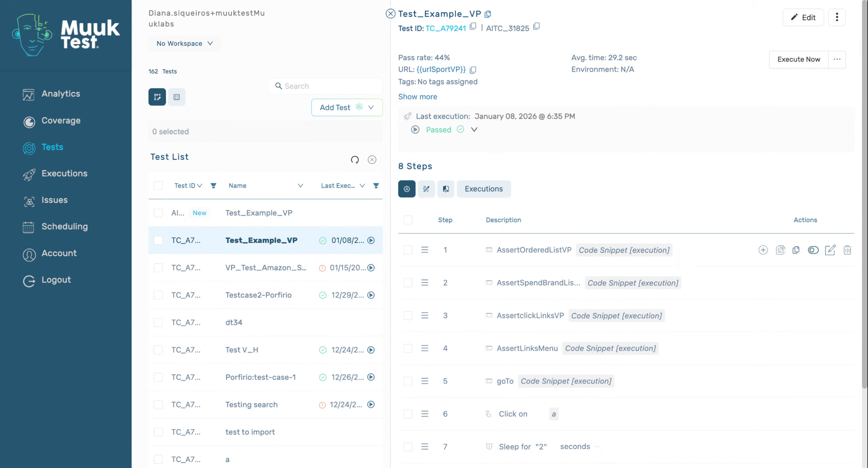Image resolution: width=868 pixels, height=468 pixels.
Task: Check step 2 AssertSpendBrandLis checkbox
Action: pyautogui.click(x=408, y=283)
